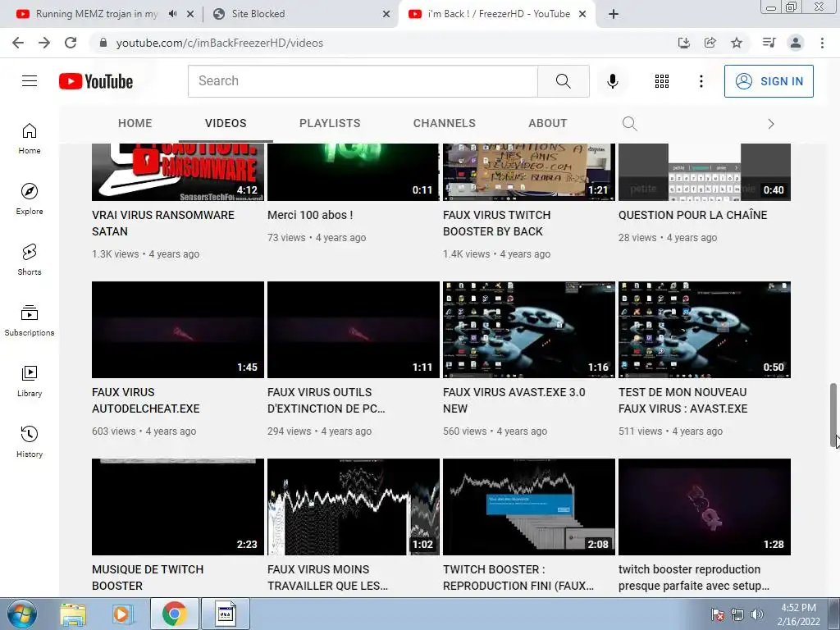Open the About tab
This screenshot has height=630, width=840.
547,123
